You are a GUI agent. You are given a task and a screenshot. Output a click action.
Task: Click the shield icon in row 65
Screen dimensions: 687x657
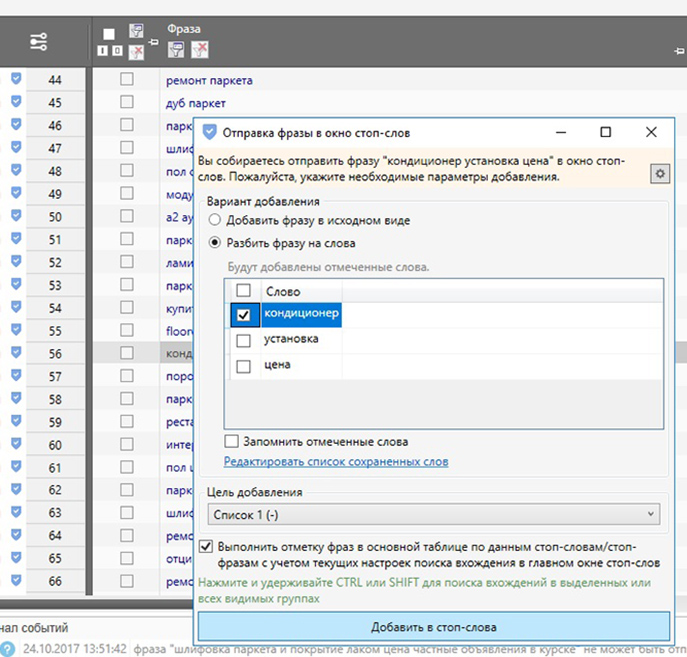(16, 557)
